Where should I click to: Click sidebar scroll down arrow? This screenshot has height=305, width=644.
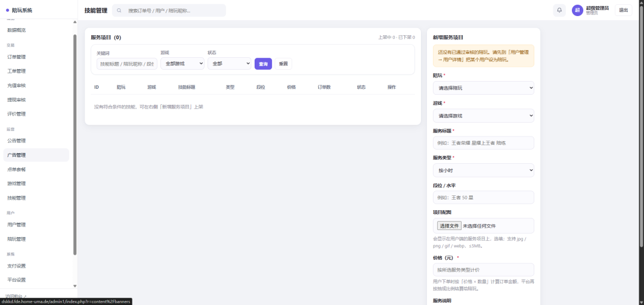click(75, 286)
